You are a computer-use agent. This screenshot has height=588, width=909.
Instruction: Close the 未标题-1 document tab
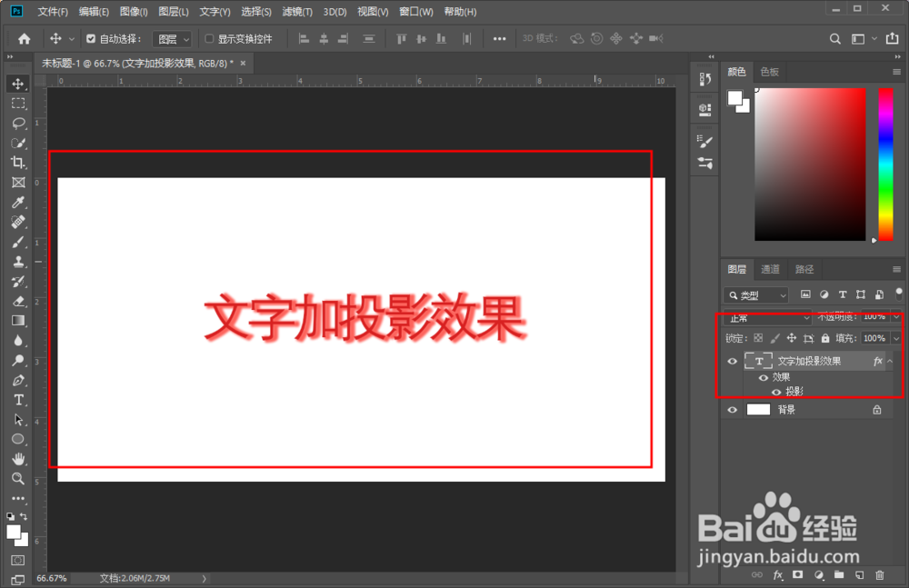[243, 64]
